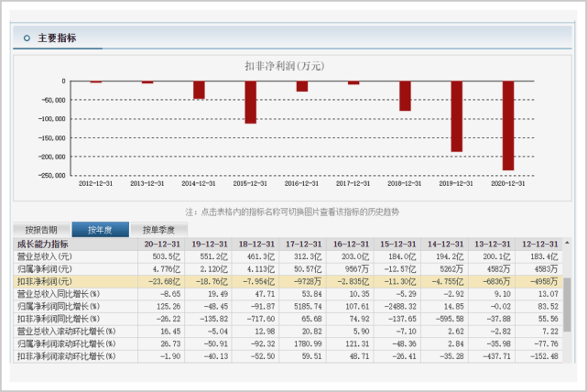Click 归属净利润同比增长(%) indicator
Screen dimensions: 587x392
click(x=59, y=306)
